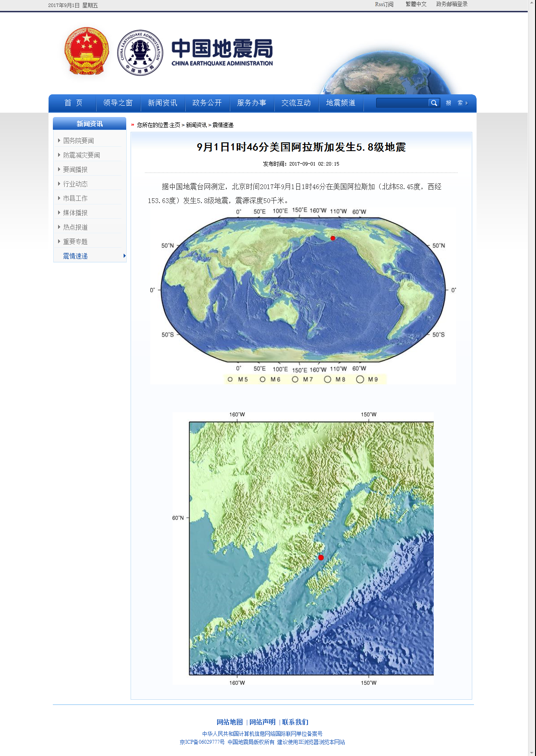Click the national emblem logo
Image resolution: width=536 pixels, height=756 pixels.
[x=86, y=52]
